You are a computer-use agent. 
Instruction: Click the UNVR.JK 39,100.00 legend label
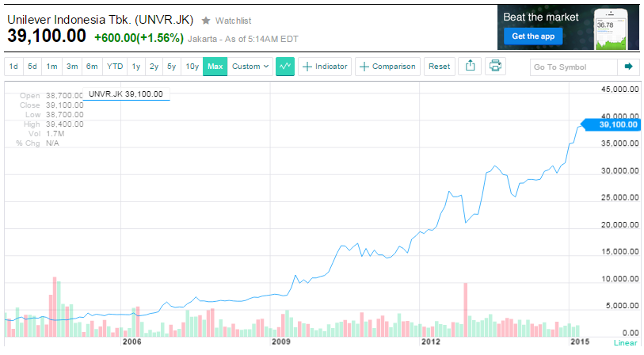(126, 94)
